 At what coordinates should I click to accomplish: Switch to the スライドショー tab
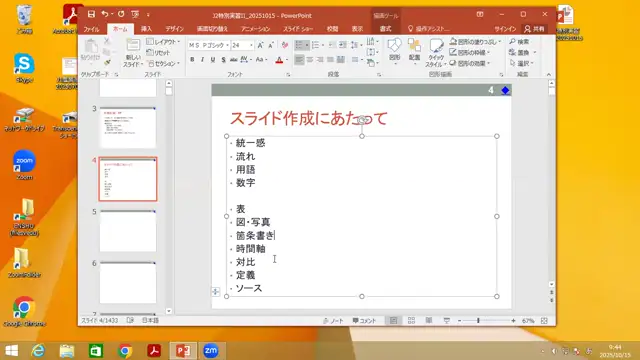click(298, 29)
